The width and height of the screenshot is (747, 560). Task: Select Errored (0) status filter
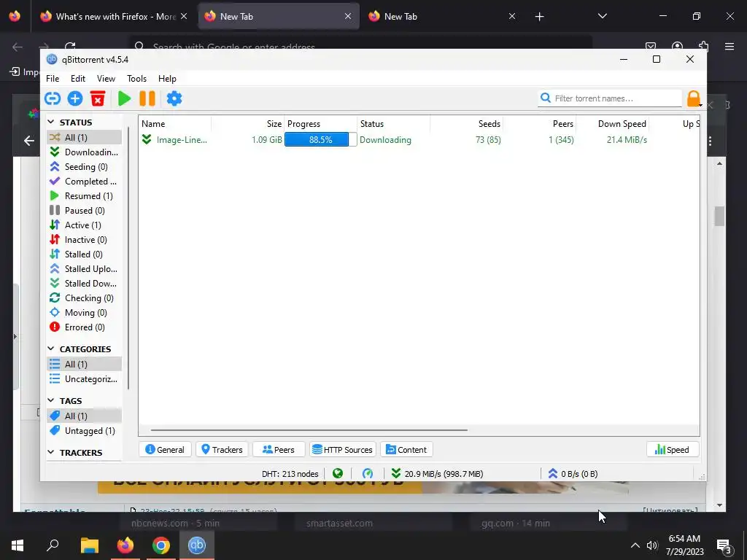85,327
